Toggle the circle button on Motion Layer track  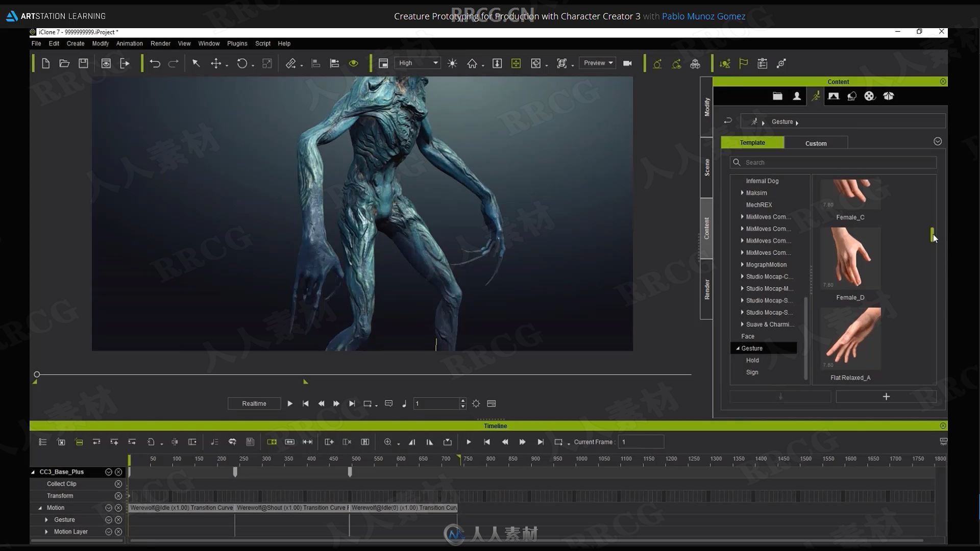point(108,532)
